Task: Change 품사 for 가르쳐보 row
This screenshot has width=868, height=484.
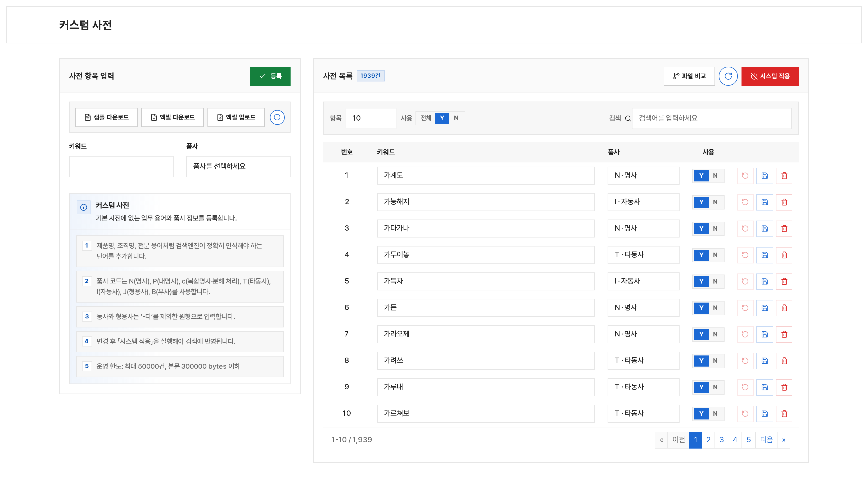Action: pyautogui.click(x=643, y=414)
